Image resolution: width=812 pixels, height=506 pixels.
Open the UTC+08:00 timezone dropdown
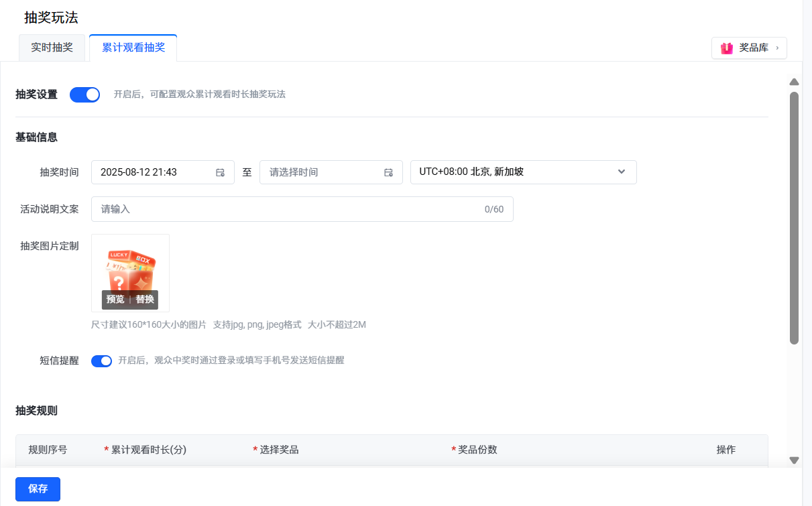[524, 172]
